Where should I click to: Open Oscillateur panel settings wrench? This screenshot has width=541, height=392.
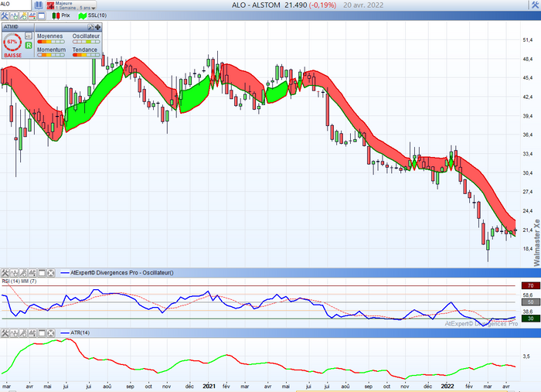point(5,273)
